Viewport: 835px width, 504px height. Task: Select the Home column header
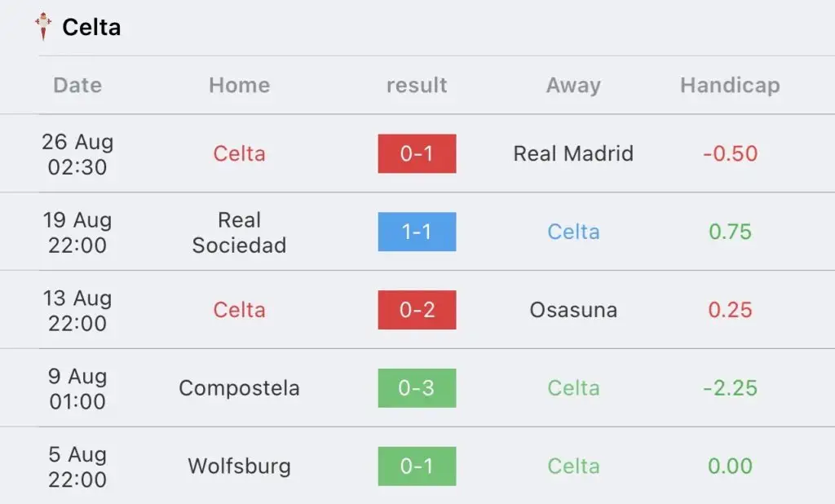pyautogui.click(x=240, y=86)
